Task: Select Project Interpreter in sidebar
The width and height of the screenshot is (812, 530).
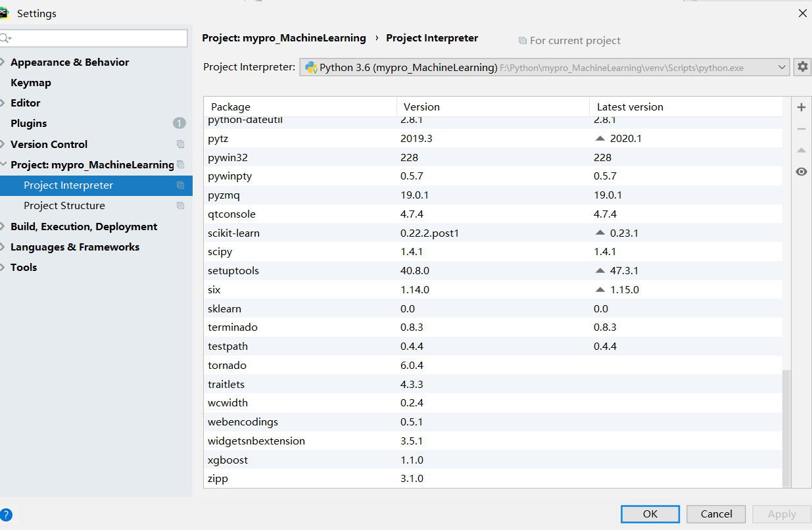Action: [x=96, y=185]
